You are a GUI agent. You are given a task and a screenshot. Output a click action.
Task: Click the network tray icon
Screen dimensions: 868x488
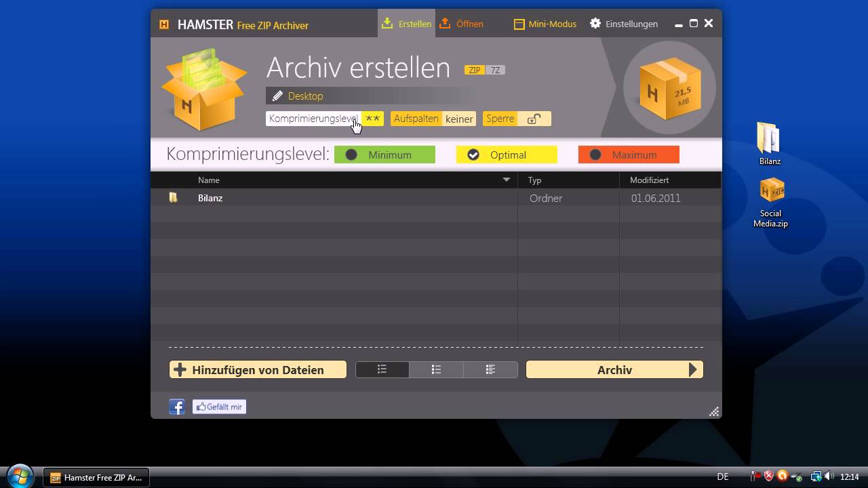point(816,476)
